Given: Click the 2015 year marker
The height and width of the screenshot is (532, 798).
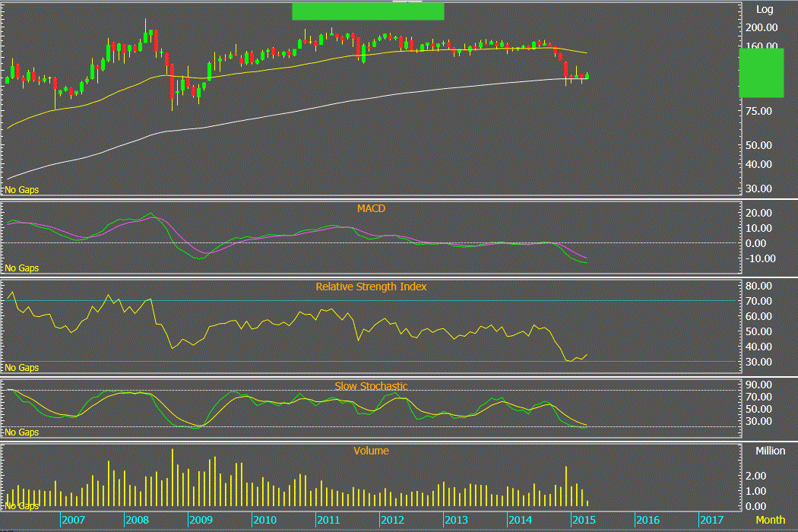Looking at the screenshot, I should click(584, 520).
